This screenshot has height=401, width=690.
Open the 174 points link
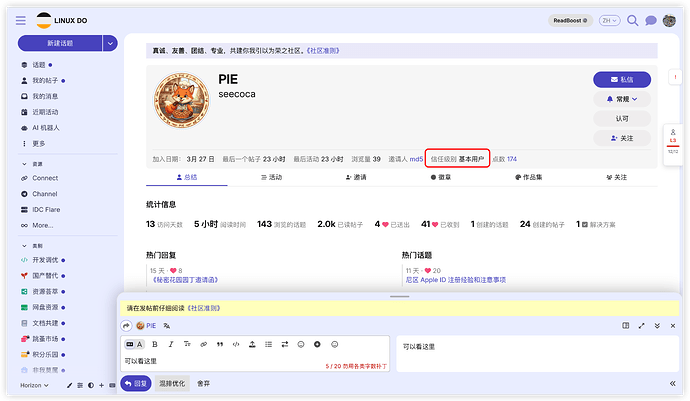point(512,159)
